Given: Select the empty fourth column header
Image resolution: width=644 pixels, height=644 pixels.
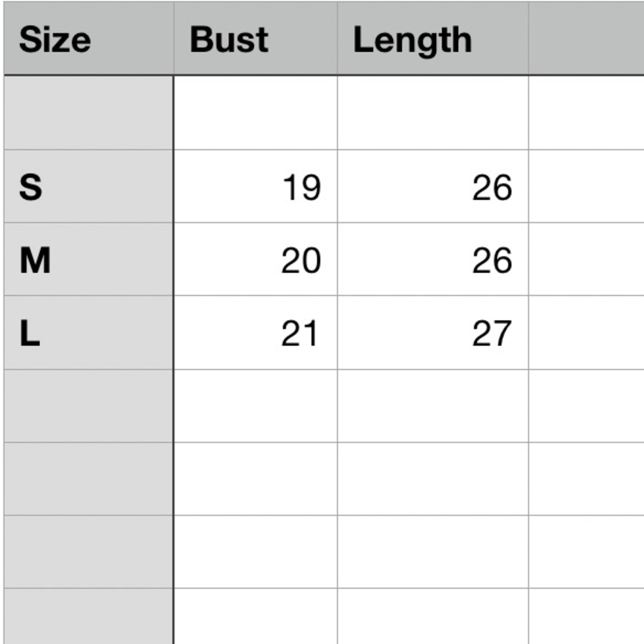Looking at the screenshot, I should click(x=586, y=39).
